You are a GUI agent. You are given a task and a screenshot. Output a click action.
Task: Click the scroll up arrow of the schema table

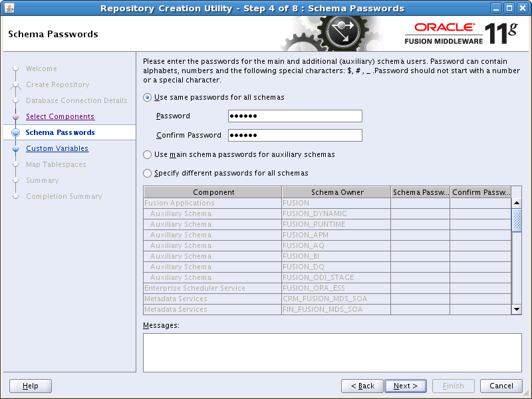(517, 203)
